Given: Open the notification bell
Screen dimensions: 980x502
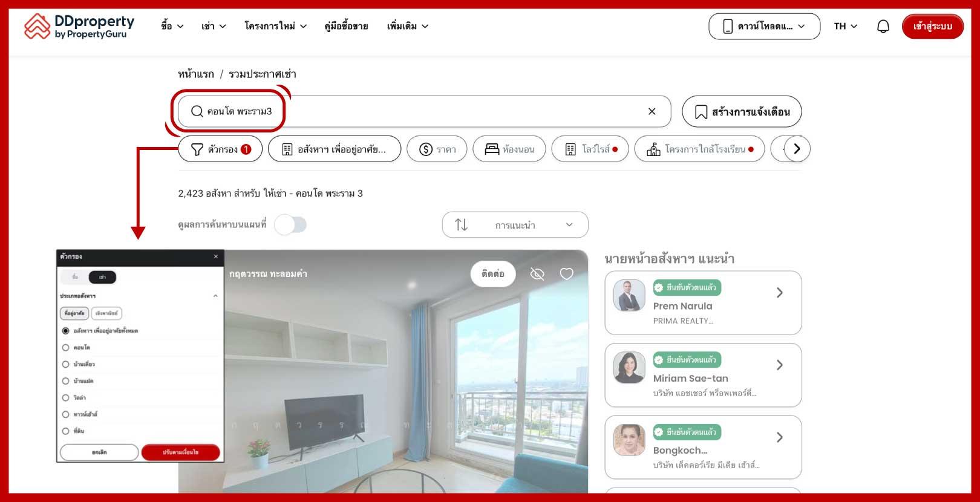Looking at the screenshot, I should point(883,27).
